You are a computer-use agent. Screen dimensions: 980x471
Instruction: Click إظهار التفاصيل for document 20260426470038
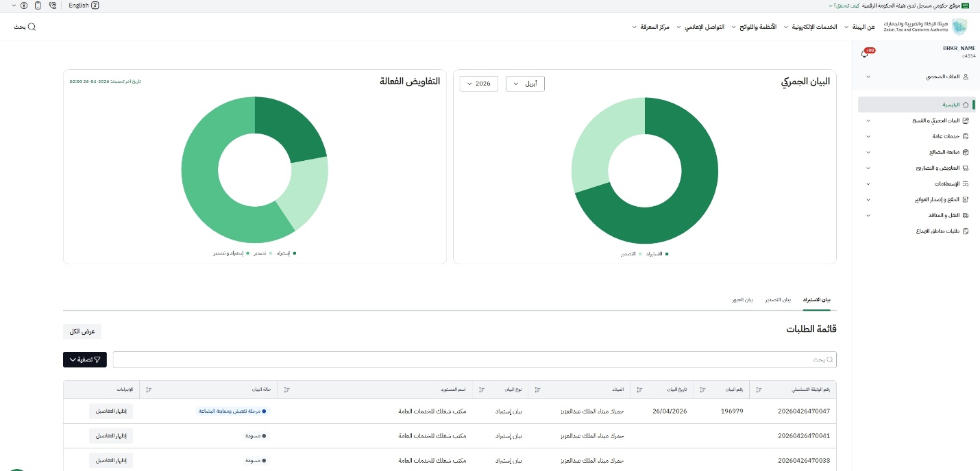110,461
